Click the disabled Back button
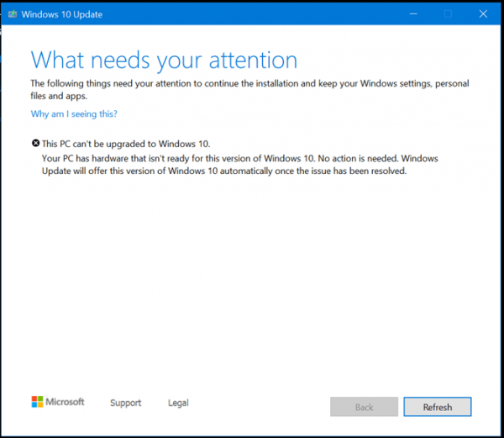The image size is (504, 438). pos(365,407)
